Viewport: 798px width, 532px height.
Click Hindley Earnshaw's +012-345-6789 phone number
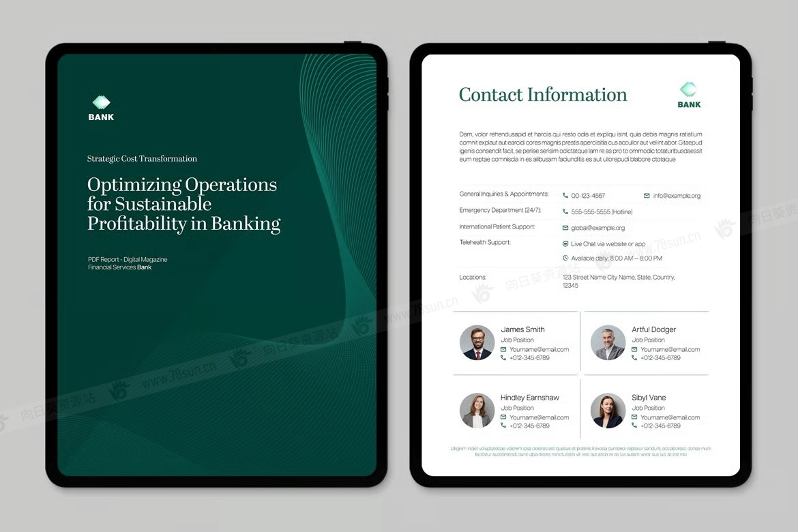pyautogui.click(x=529, y=426)
